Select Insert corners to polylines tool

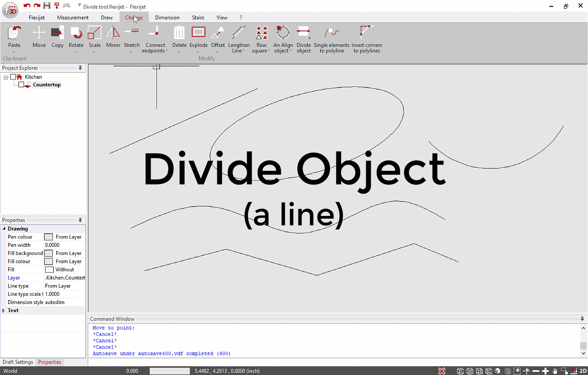pyautogui.click(x=367, y=38)
